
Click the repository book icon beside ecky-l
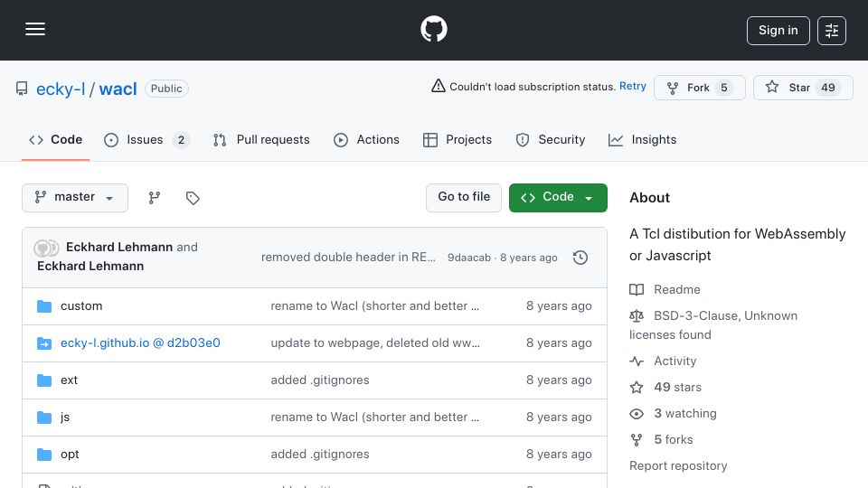pos(22,89)
